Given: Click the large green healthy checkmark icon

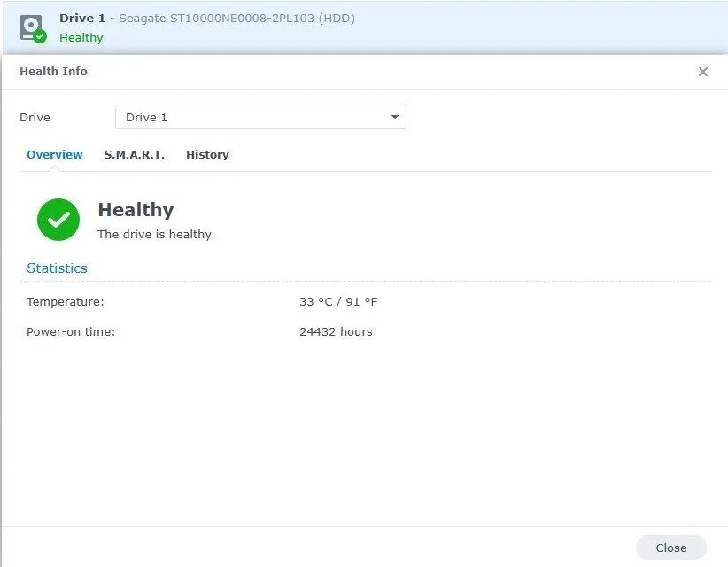Looking at the screenshot, I should tap(58, 220).
